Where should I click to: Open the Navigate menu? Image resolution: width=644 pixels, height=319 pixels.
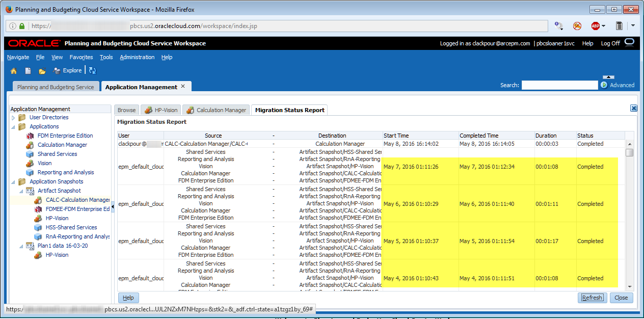pos(18,57)
